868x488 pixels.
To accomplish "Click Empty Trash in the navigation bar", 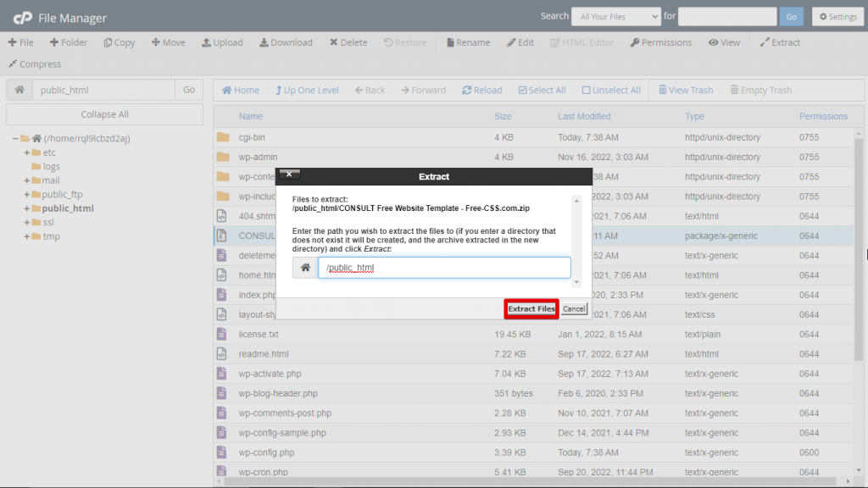I will [760, 90].
